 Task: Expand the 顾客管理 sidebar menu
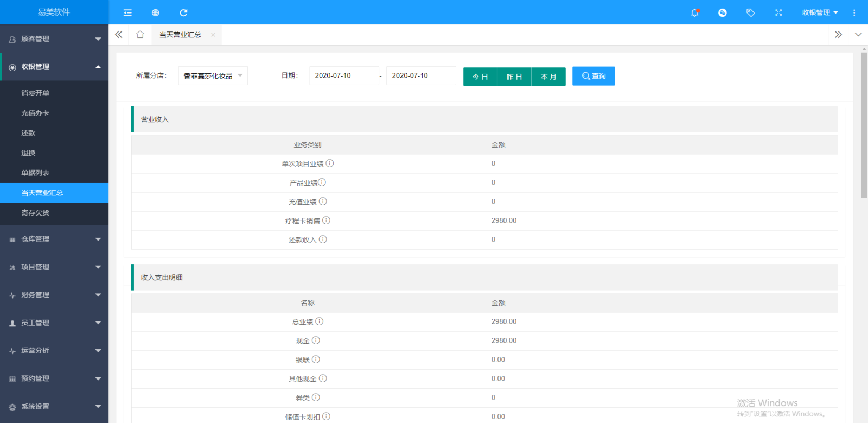54,39
